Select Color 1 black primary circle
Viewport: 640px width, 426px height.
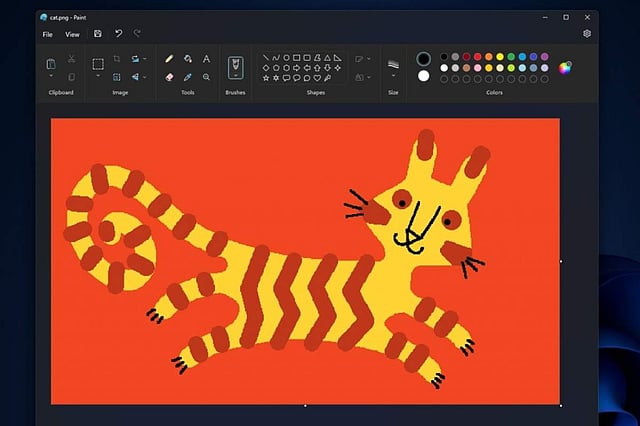click(x=423, y=59)
